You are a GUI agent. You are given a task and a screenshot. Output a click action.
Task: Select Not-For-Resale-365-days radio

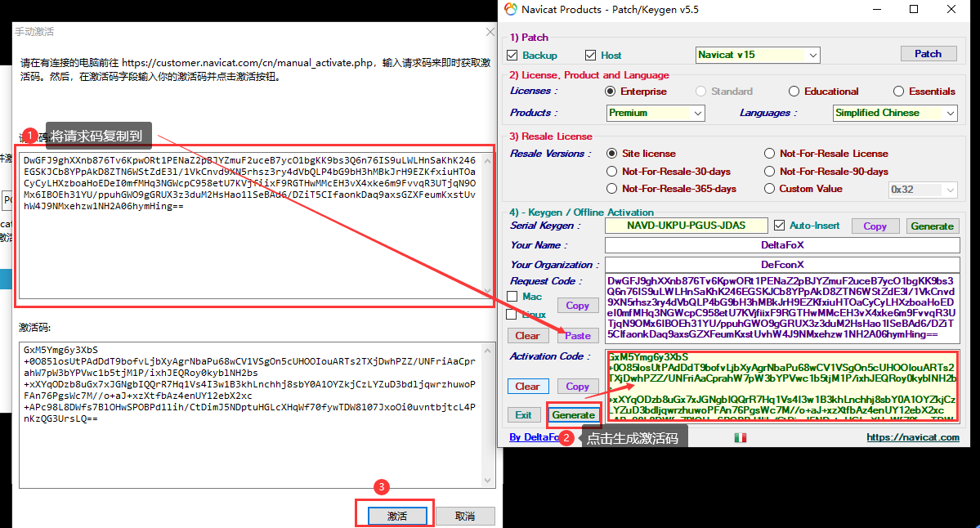tap(612, 189)
